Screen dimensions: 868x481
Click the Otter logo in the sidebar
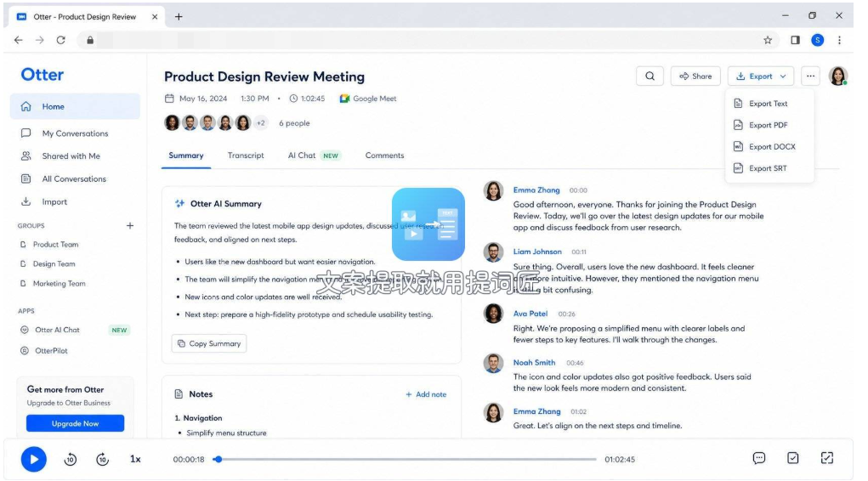[42, 75]
